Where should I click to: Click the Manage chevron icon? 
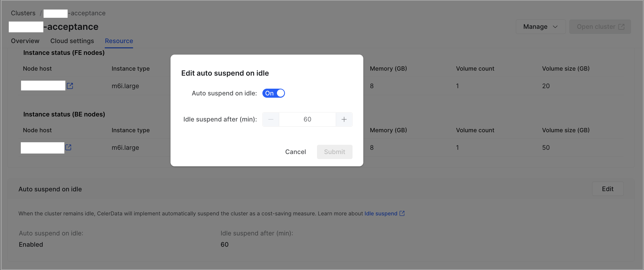pos(555,27)
